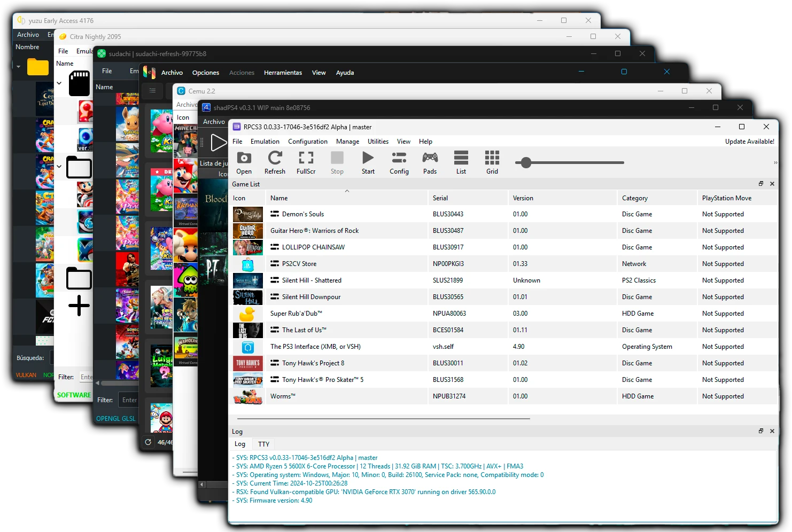Click Silent Hill Downpour cover icon
This screenshot has width=792, height=532.
point(248,297)
